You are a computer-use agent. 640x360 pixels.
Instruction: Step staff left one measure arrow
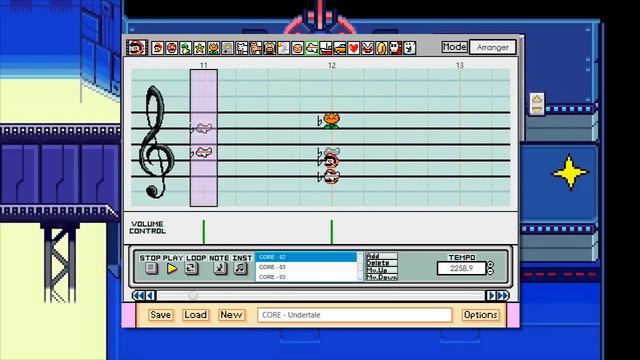[x=151, y=295]
